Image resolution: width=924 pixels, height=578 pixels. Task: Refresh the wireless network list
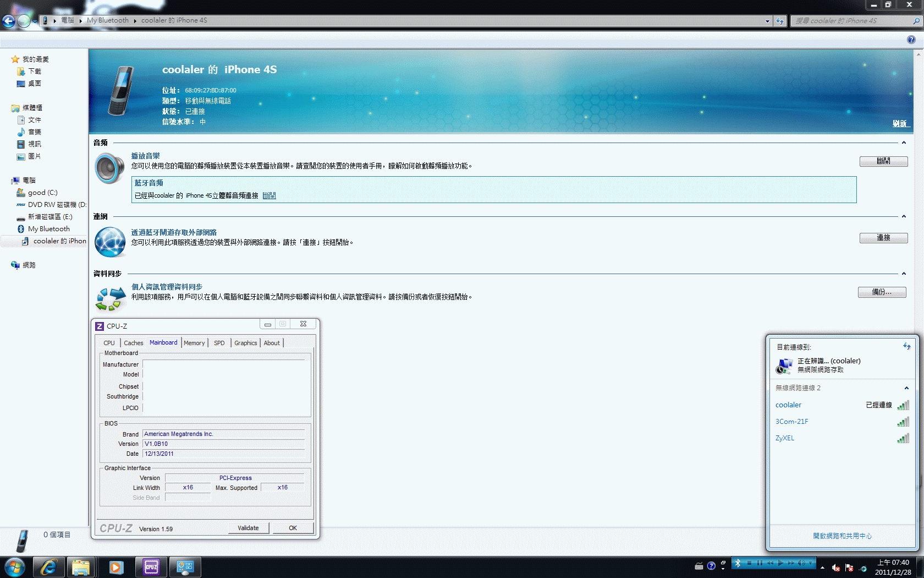pyautogui.click(x=907, y=346)
